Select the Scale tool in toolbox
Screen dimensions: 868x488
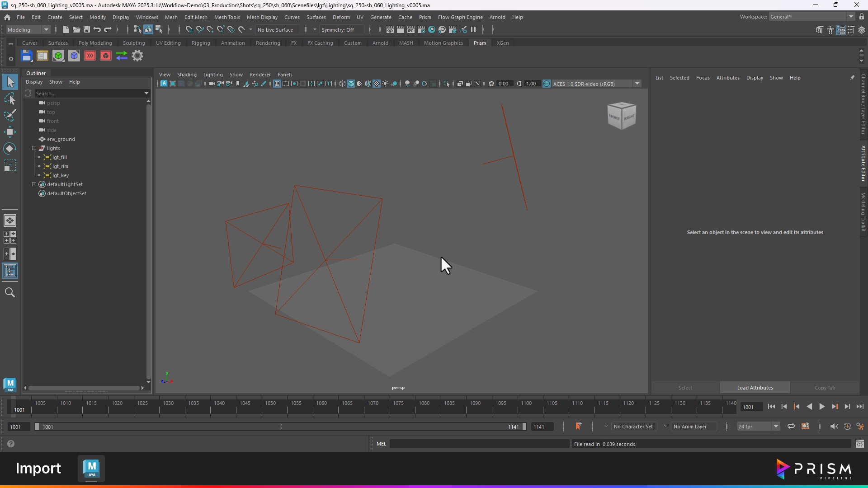pos(10,165)
